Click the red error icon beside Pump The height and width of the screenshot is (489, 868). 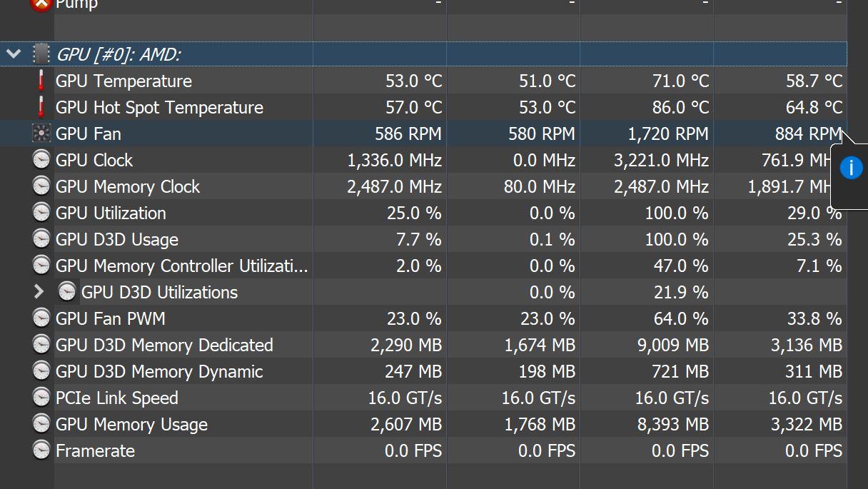tap(41, 4)
